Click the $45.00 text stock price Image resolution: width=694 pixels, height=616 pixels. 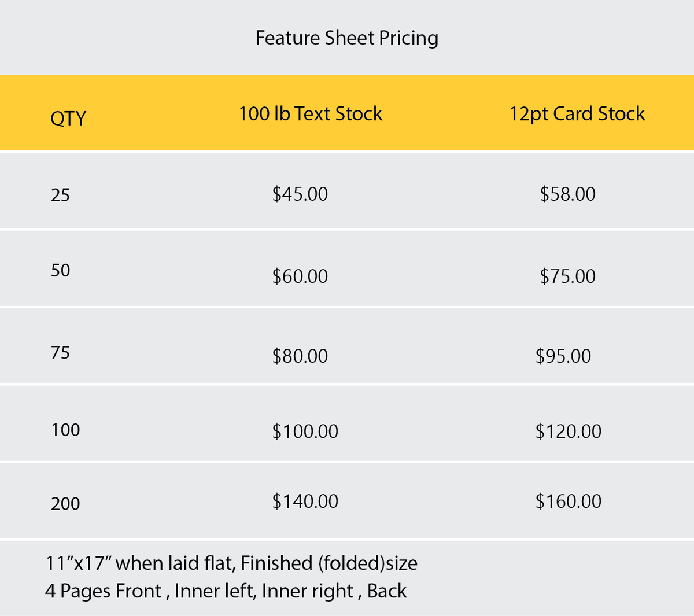[300, 194]
